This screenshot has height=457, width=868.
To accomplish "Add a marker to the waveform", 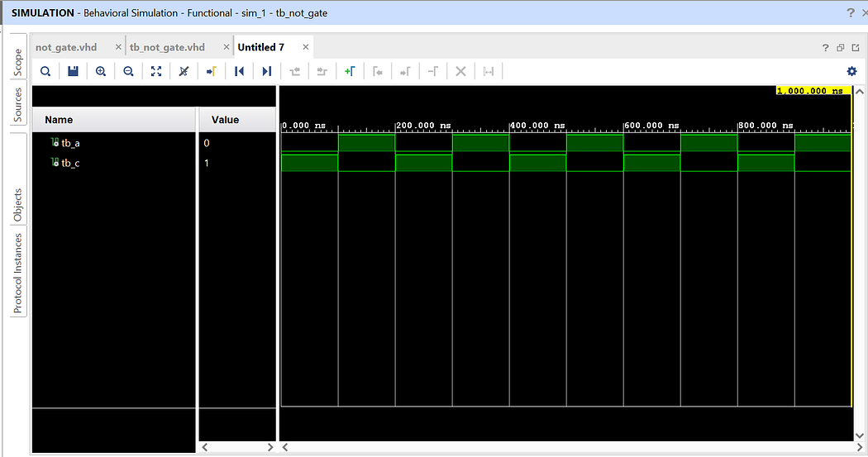I will point(350,71).
